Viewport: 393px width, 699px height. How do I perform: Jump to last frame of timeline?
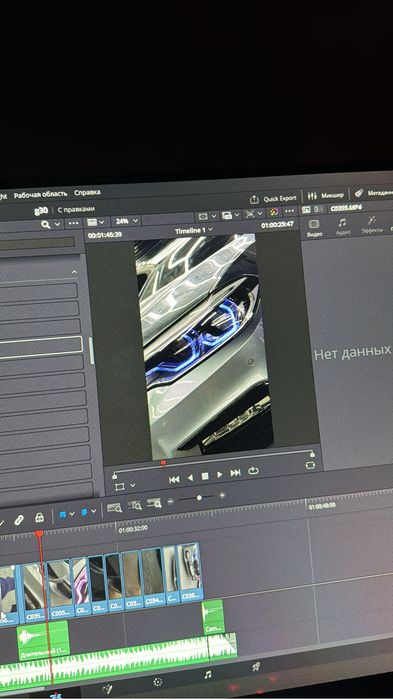(x=235, y=473)
